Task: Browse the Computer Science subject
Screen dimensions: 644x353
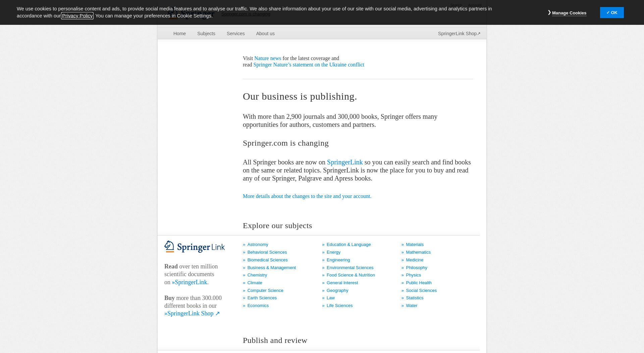Action: (265, 291)
